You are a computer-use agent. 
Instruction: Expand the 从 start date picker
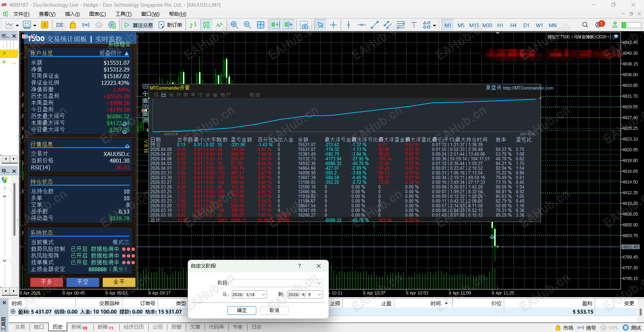(x=263, y=294)
